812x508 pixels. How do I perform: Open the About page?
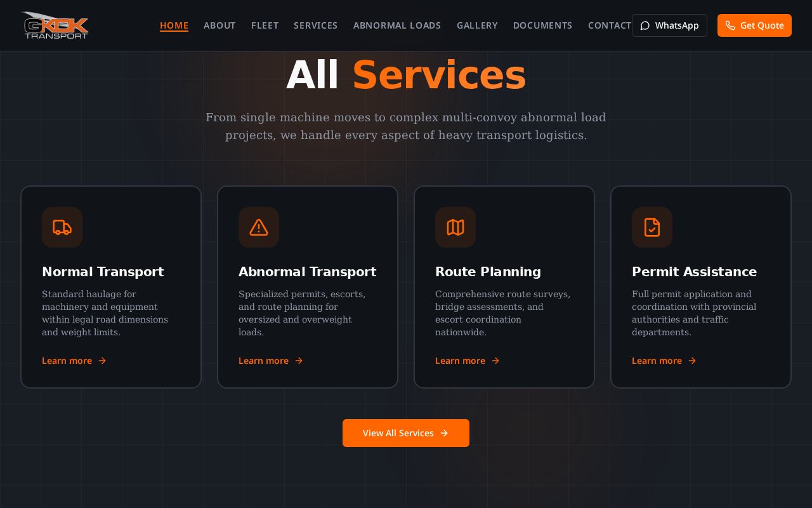coord(219,25)
